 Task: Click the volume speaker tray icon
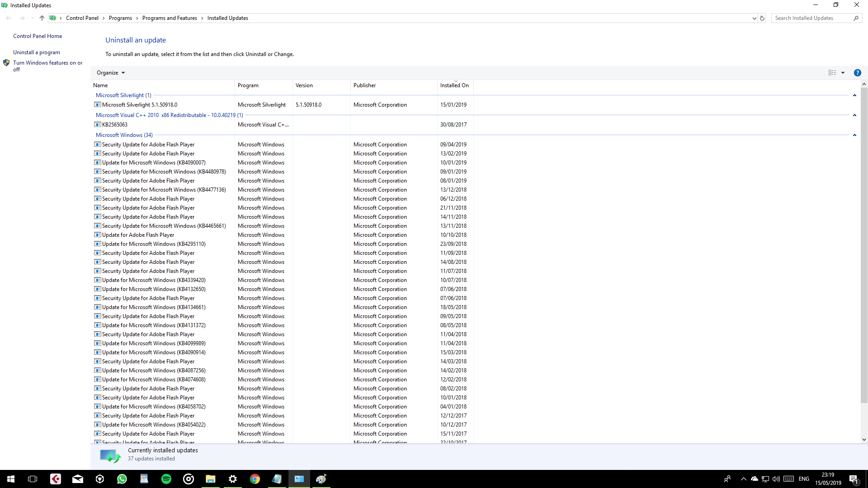[x=776, y=479]
